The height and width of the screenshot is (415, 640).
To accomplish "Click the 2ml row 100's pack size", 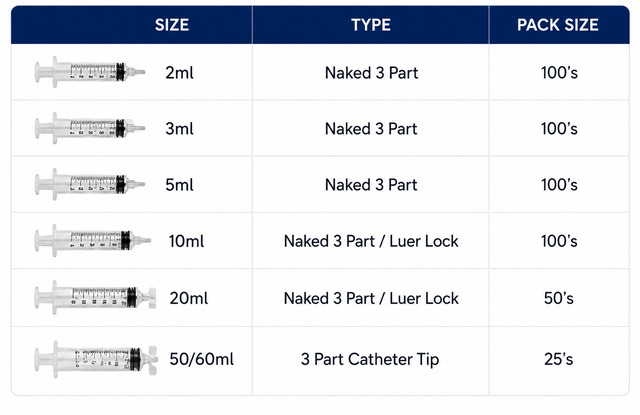I will [x=559, y=73].
